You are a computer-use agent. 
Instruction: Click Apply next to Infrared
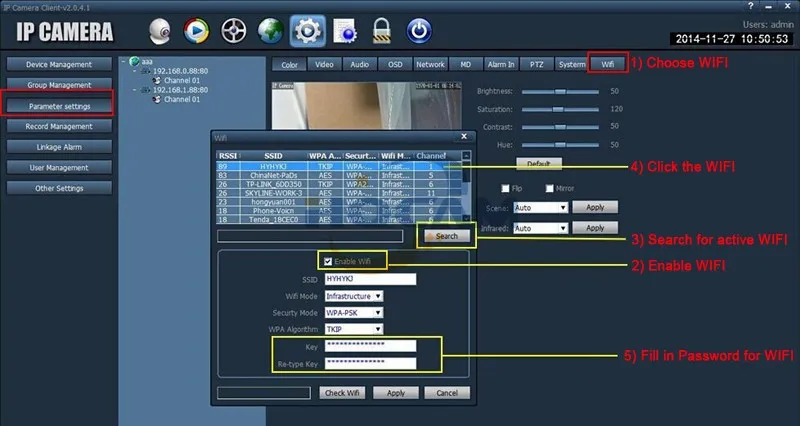click(x=595, y=228)
